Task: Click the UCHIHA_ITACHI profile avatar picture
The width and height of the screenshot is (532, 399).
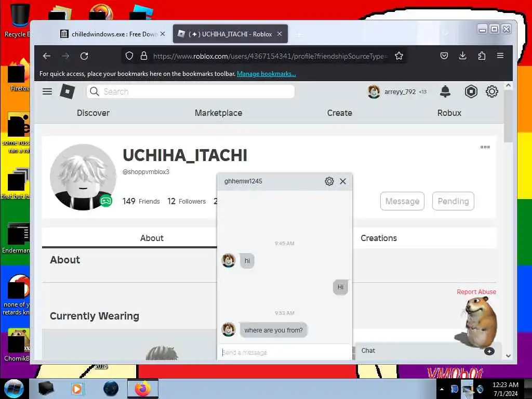Action: tap(83, 177)
